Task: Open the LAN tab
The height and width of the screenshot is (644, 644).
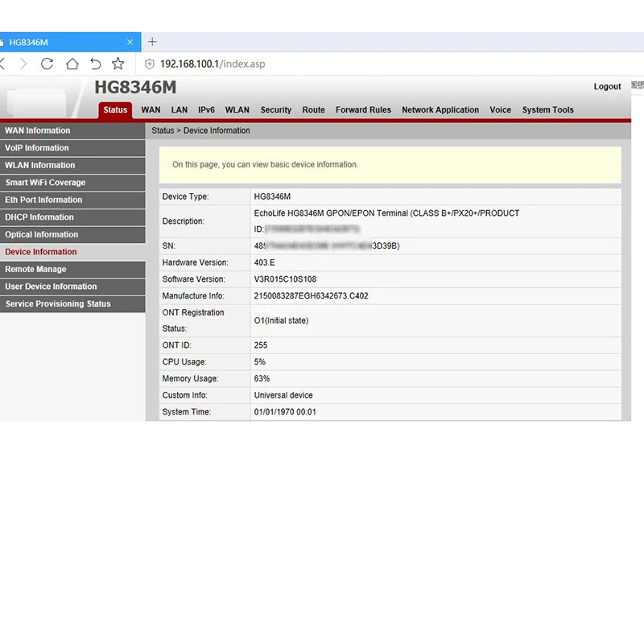Action: 179,109
